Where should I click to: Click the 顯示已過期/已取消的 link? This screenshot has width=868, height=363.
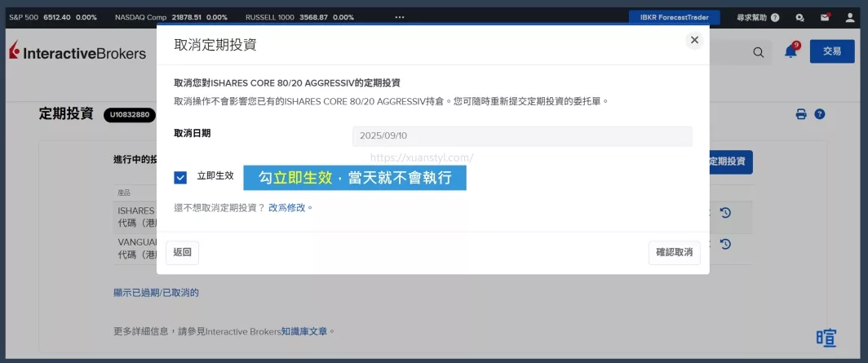(x=156, y=293)
